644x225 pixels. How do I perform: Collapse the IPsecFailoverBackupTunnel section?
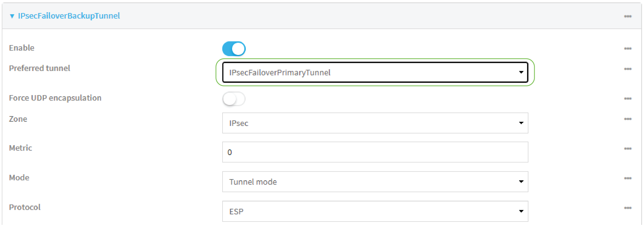12,16
